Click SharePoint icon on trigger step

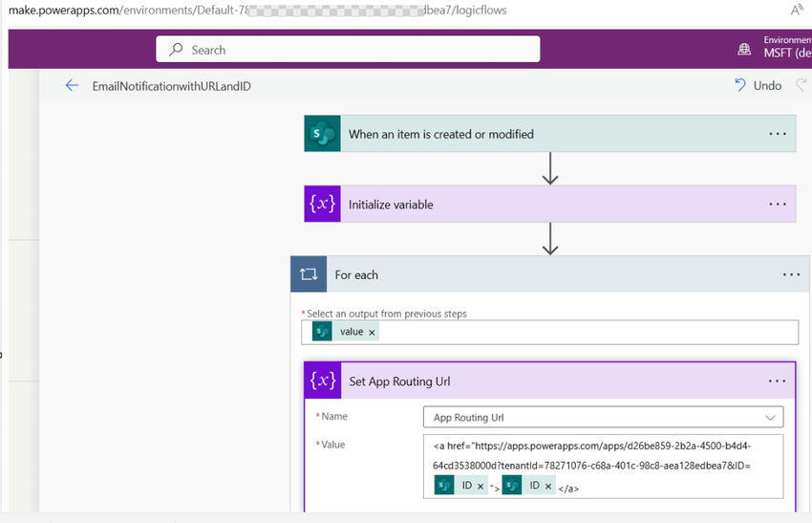pos(322,134)
